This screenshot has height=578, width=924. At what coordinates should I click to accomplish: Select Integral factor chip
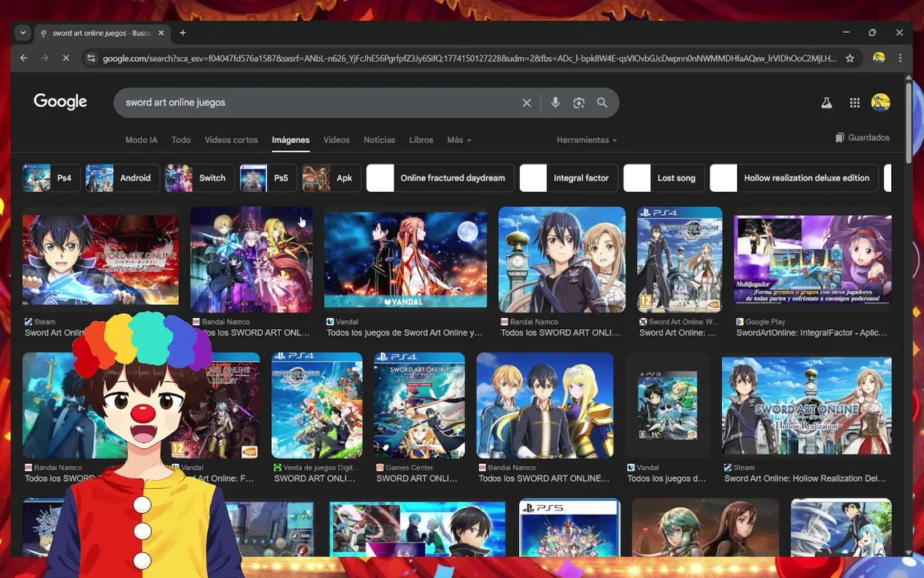[569, 178]
